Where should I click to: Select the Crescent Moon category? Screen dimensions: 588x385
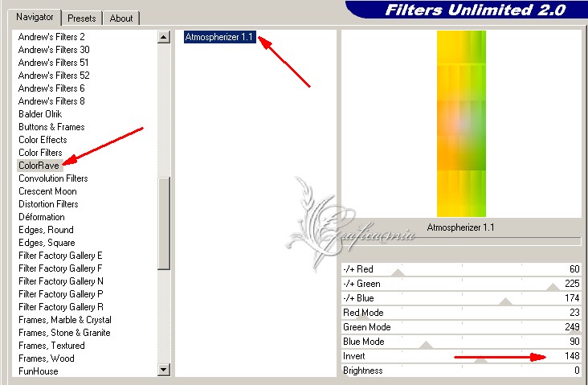coord(47,191)
